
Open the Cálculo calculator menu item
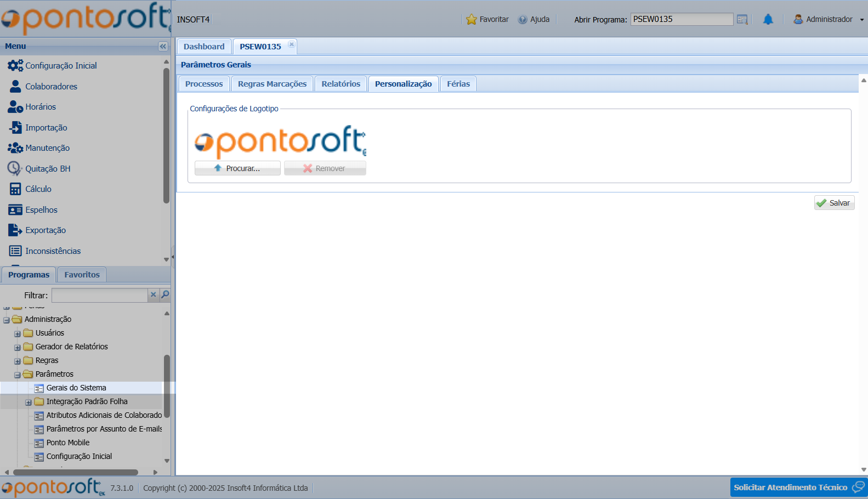15,189
